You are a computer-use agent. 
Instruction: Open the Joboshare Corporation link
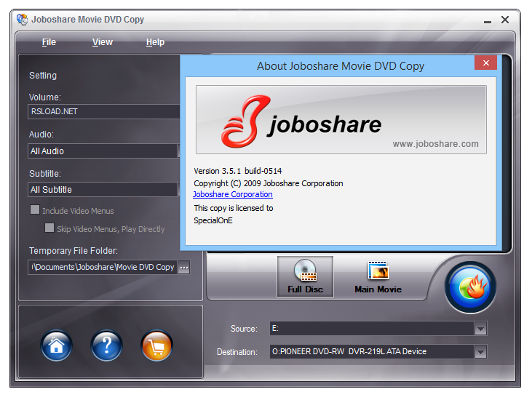[x=233, y=194]
